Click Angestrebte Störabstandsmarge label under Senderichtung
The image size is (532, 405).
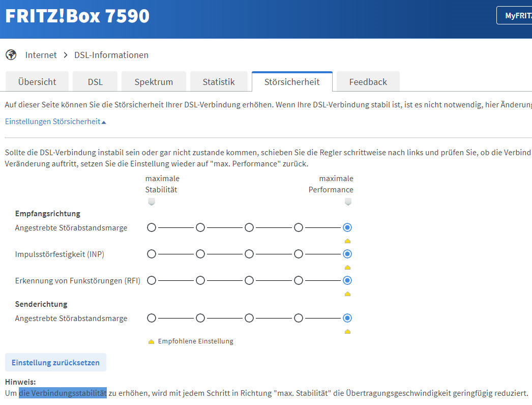[71, 319]
